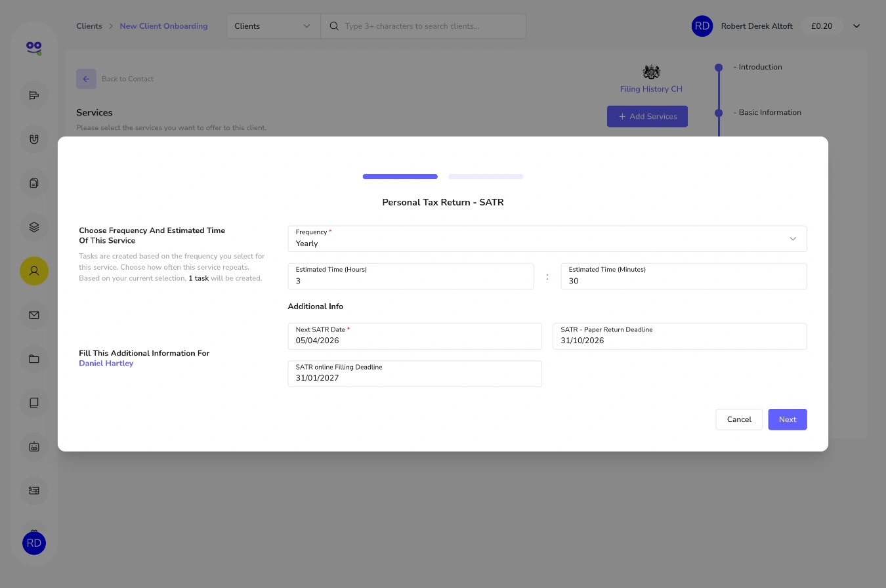This screenshot has height=588, width=886.
Task: Cancel the SATR service dialog
Action: pos(739,419)
